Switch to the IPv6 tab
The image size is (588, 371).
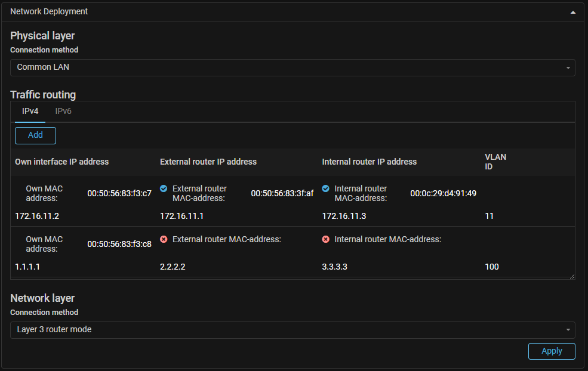[63, 112]
